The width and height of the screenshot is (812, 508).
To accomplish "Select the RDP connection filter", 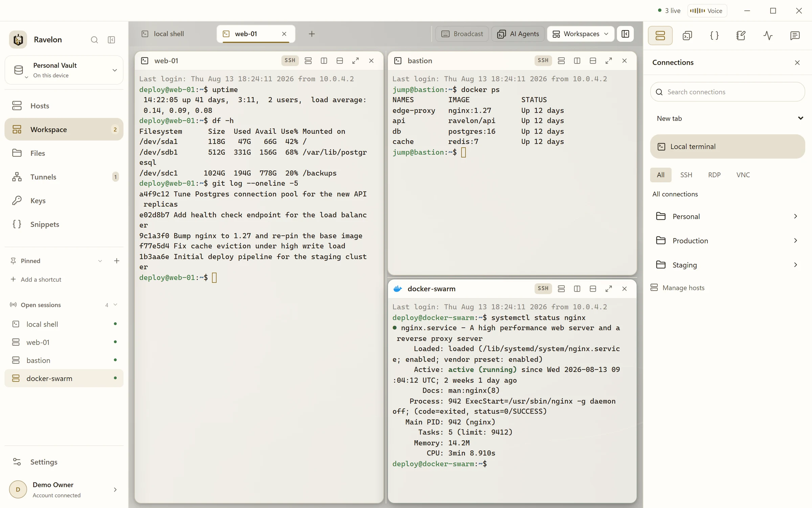I will pyautogui.click(x=714, y=175).
